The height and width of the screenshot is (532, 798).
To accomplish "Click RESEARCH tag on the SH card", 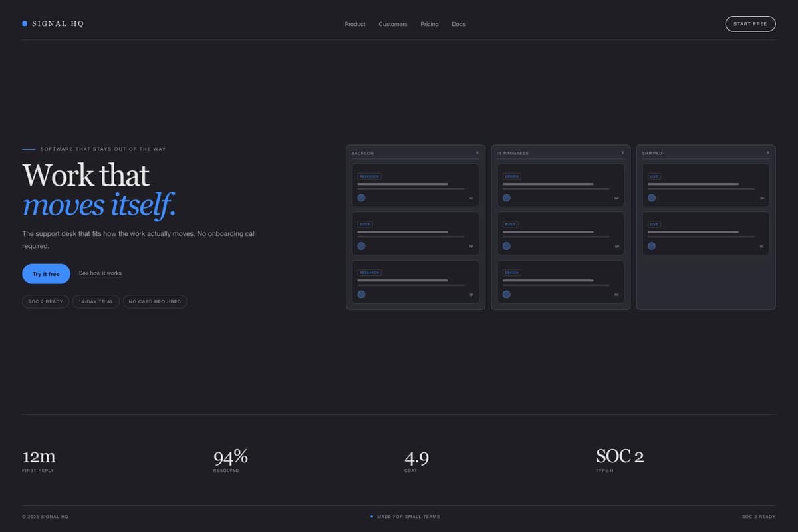I will click(370, 273).
